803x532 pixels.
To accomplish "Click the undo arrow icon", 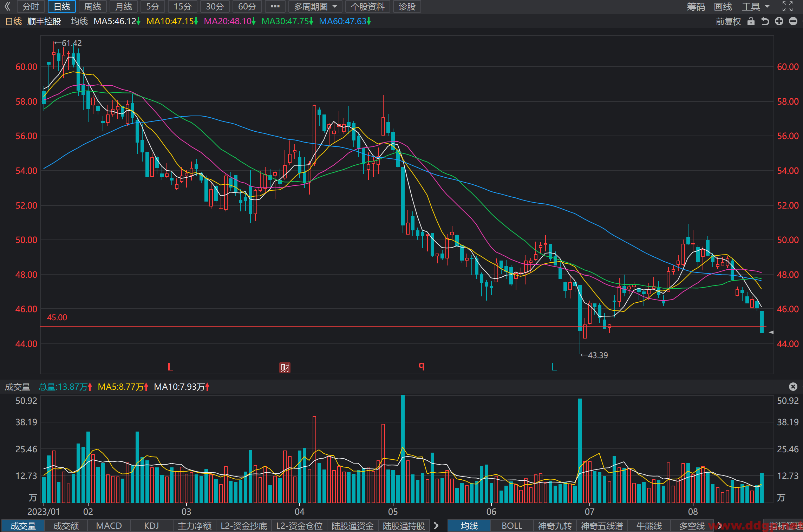I will click(x=765, y=21).
